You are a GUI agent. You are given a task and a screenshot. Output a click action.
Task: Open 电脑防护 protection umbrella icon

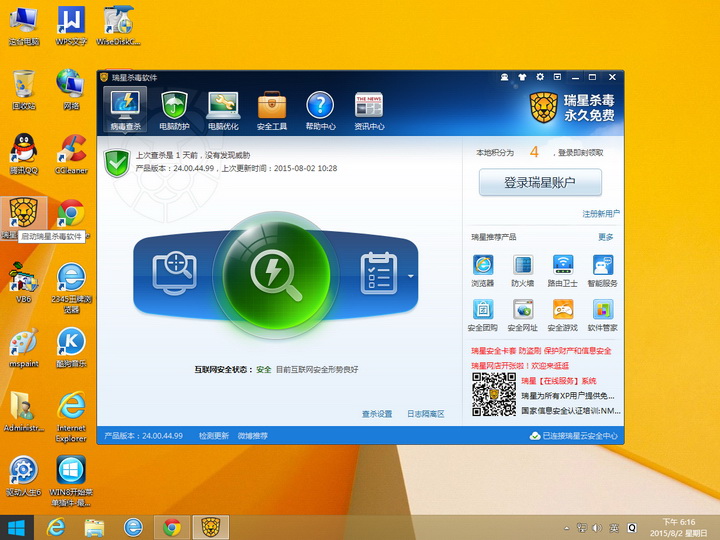pos(175,109)
